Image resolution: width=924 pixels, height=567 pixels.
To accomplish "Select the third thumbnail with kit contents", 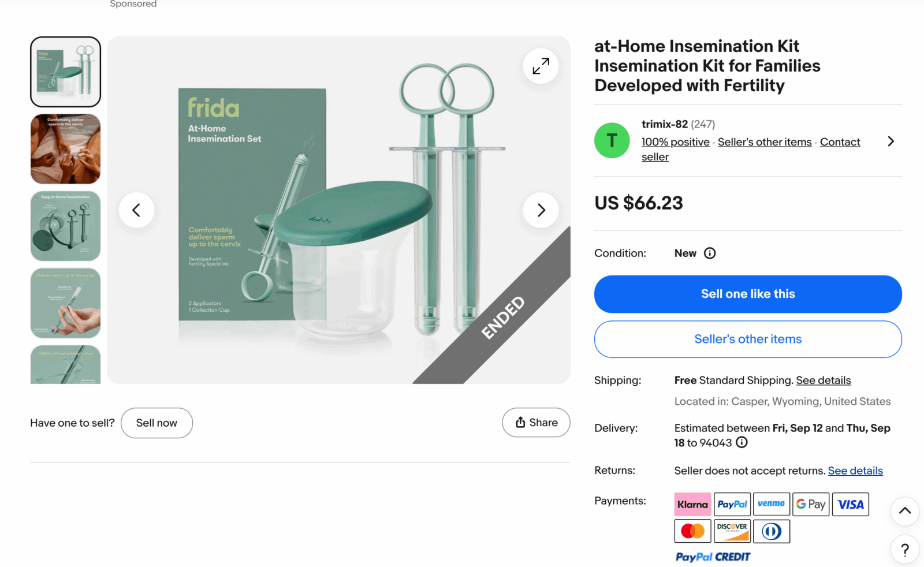I will coord(65,226).
